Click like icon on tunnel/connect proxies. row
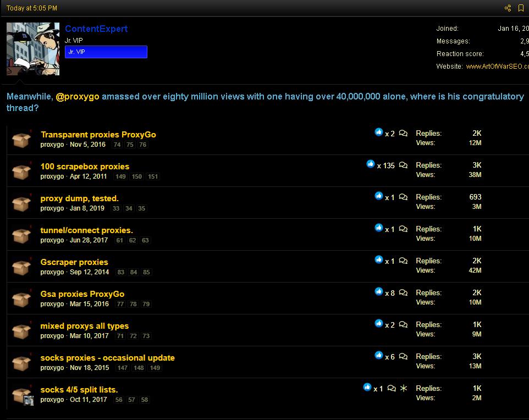Viewport: 529px width, 420px height. coord(379,228)
